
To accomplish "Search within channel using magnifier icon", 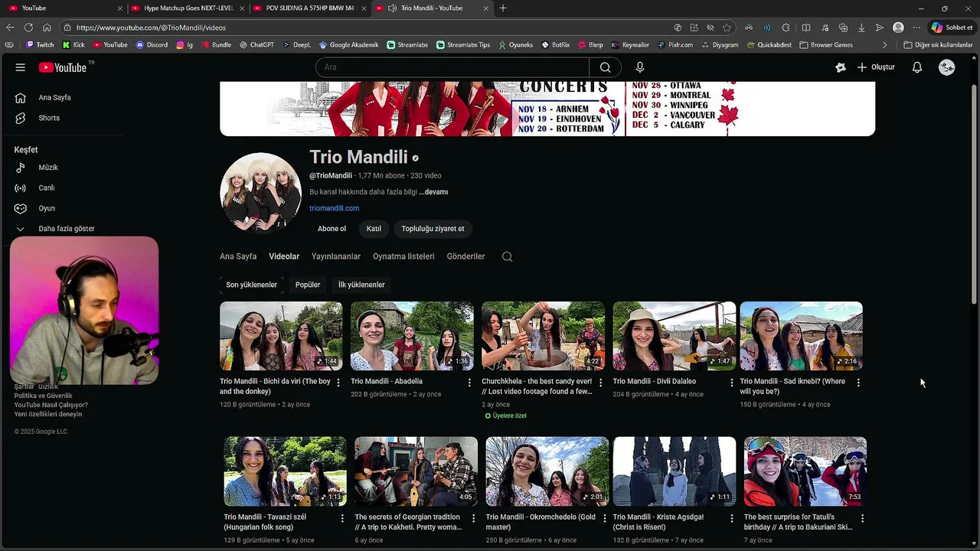I will click(507, 257).
